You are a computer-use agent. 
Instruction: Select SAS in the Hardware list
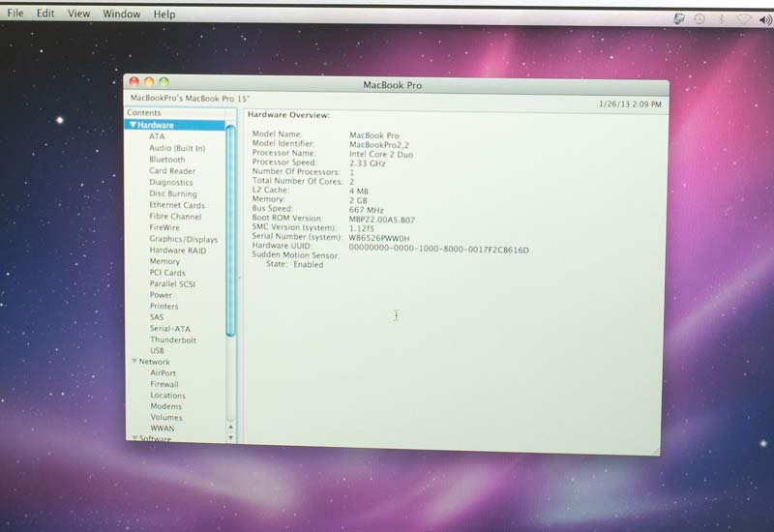[x=157, y=317]
